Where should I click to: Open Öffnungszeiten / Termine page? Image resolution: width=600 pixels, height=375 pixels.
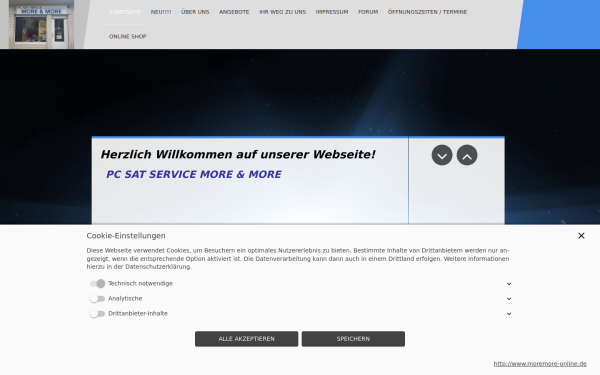pyautogui.click(x=427, y=12)
